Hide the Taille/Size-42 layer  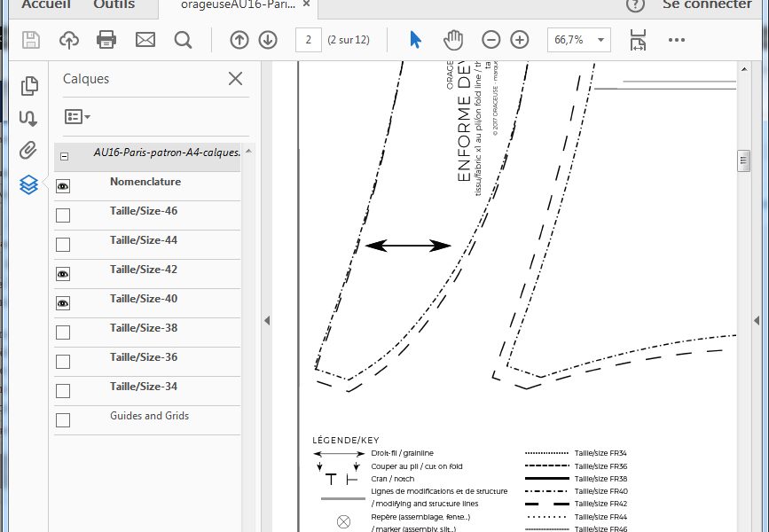click(63, 274)
